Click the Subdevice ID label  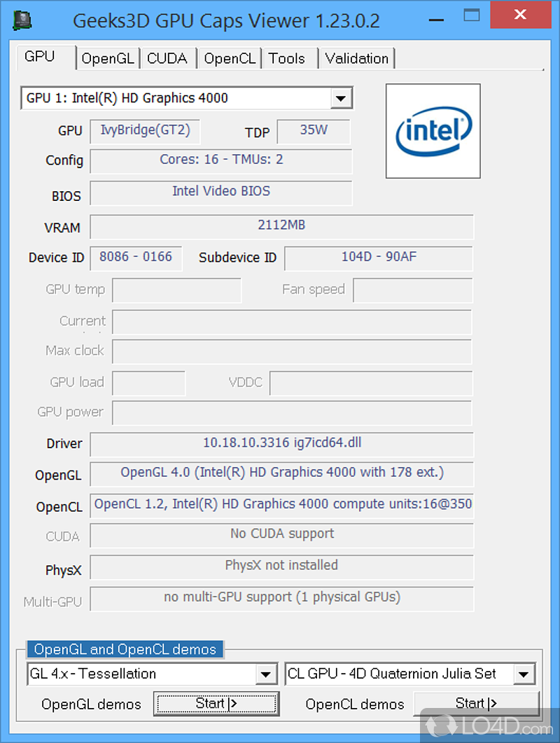tap(237, 258)
